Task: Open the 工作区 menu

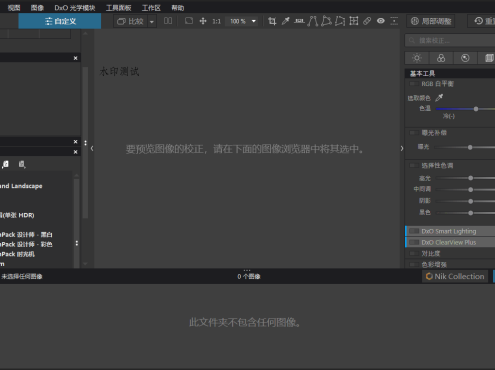Action: coord(151,8)
